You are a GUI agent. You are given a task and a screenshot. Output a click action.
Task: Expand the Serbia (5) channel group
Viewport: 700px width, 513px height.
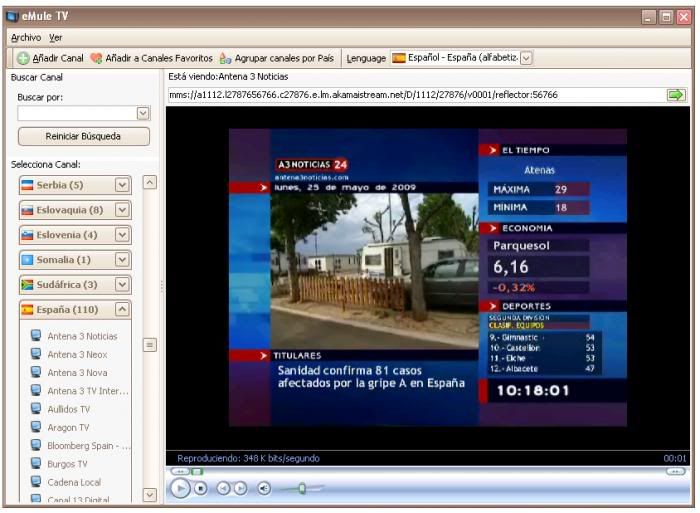coord(122,185)
